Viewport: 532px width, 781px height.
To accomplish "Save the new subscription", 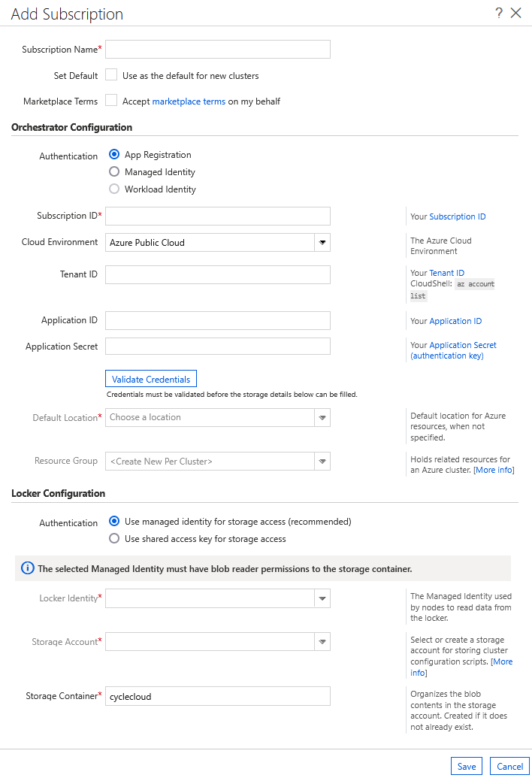I will [x=466, y=766].
